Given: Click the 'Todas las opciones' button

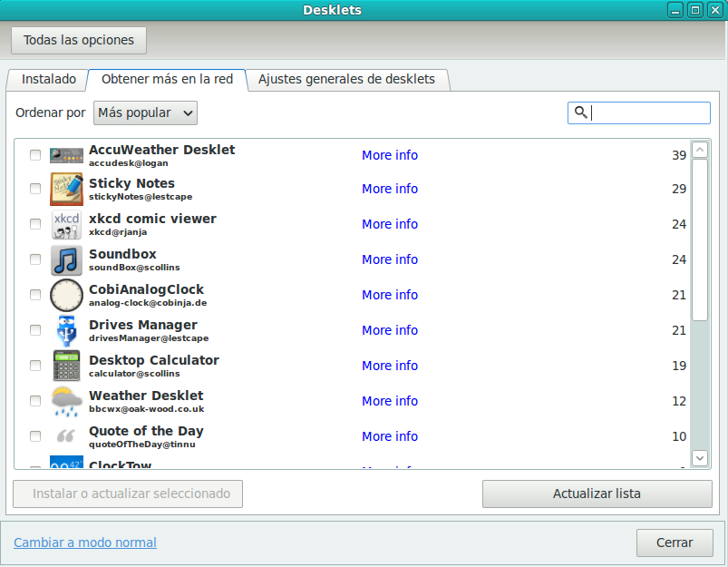Looking at the screenshot, I should [79, 41].
